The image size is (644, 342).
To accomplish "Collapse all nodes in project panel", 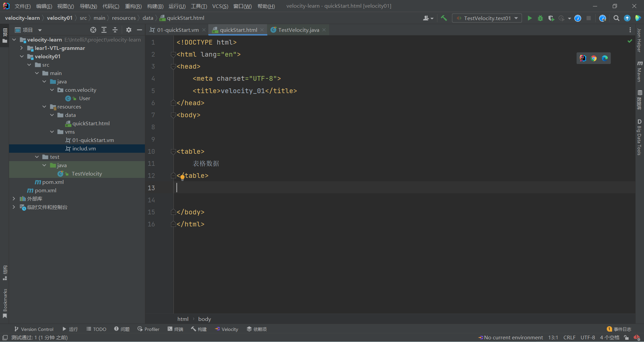I will [115, 30].
